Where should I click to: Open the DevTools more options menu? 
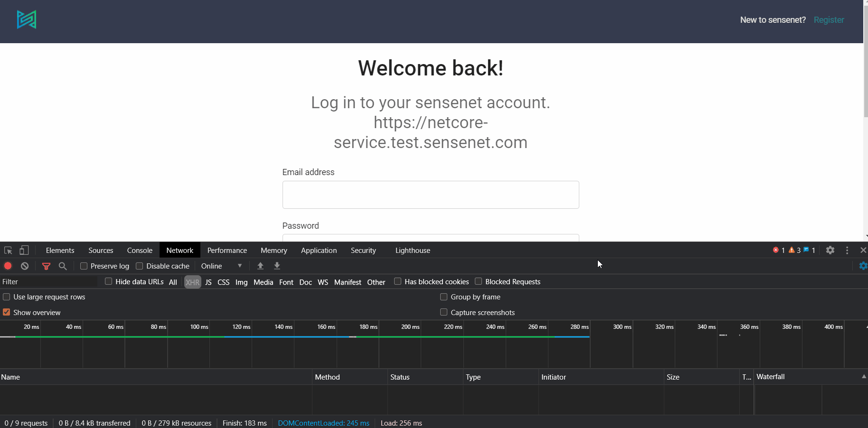pyautogui.click(x=847, y=250)
